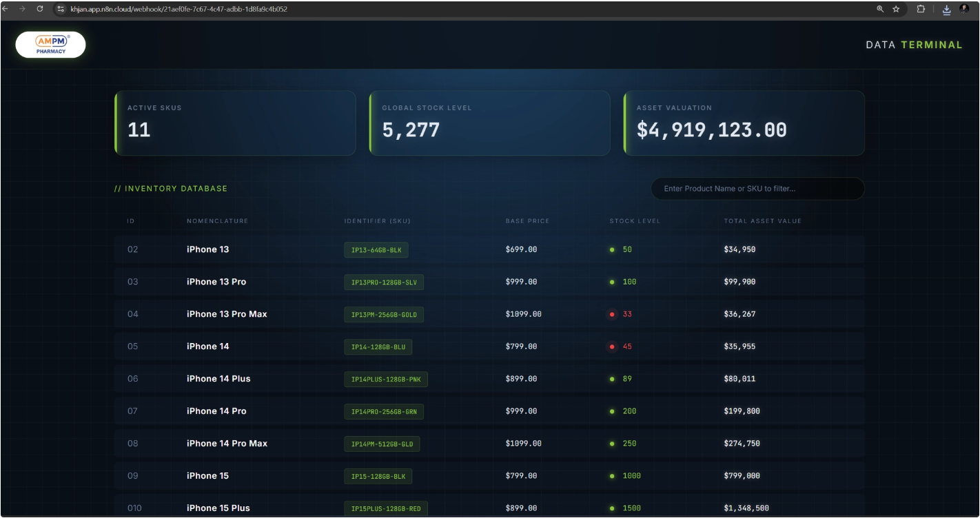Screen dimensions: 980x518
Task: Open the site information icon in the address bar
Action: pyautogui.click(x=61, y=9)
